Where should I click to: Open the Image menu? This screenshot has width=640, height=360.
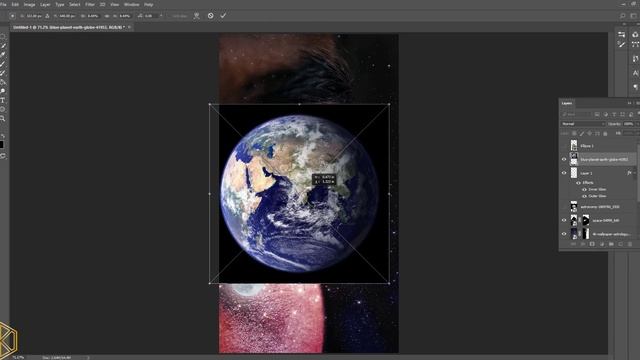29,4
